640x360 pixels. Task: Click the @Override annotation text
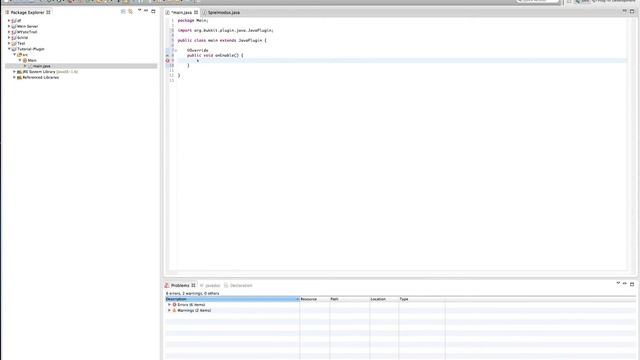198,50
